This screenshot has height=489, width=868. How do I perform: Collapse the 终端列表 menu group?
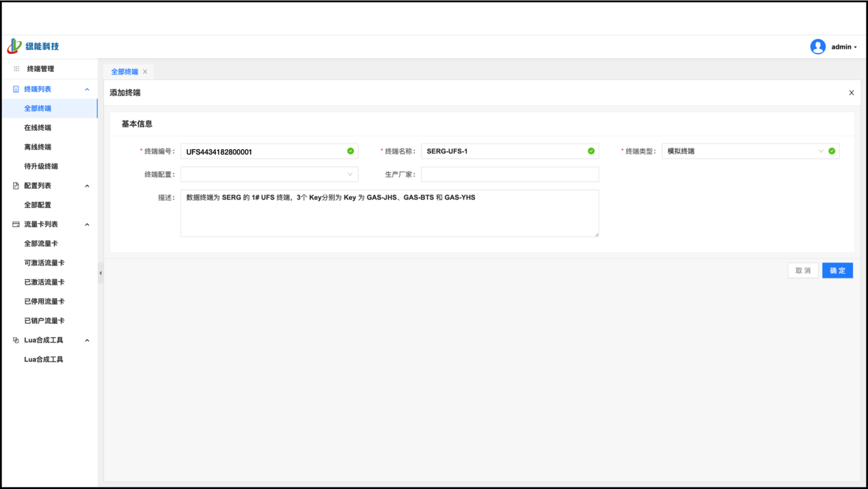coord(87,90)
